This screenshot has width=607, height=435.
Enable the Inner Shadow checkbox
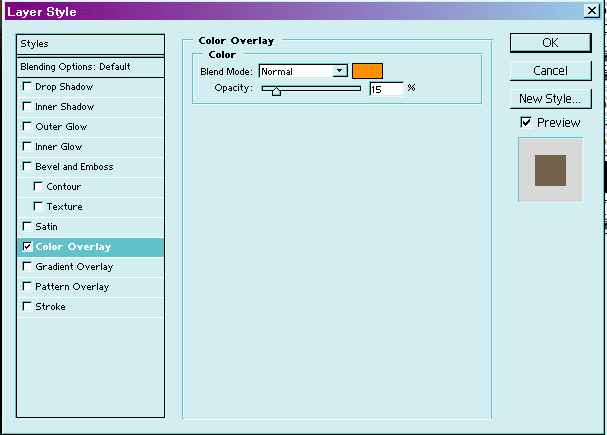click(27, 107)
